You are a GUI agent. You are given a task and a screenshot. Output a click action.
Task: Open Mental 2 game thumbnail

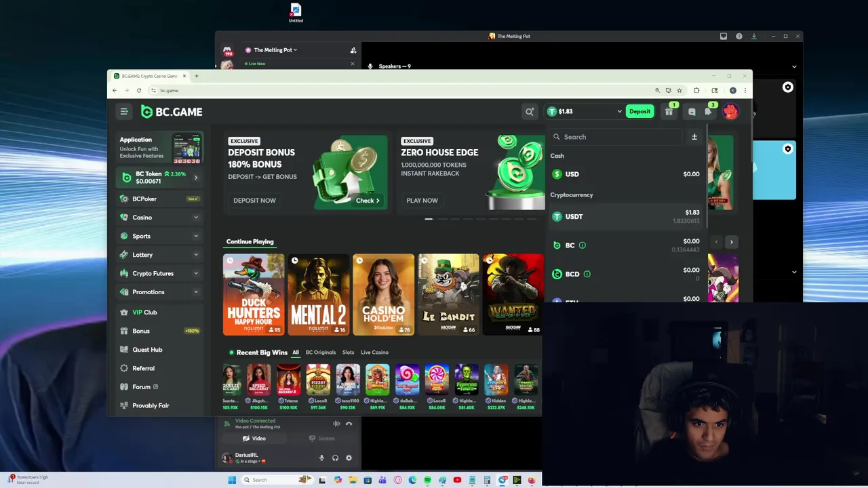pos(318,295)
